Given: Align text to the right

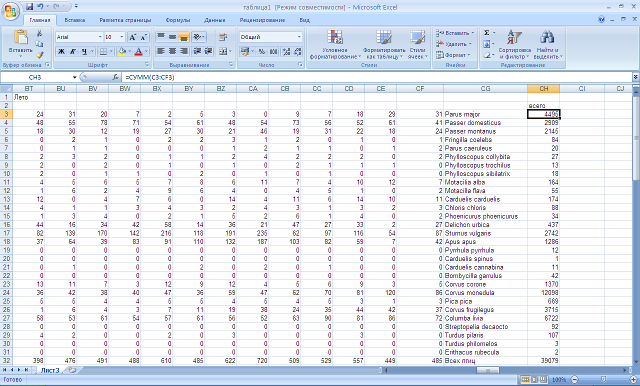Looking at the screenshot, I should (184, 51).
